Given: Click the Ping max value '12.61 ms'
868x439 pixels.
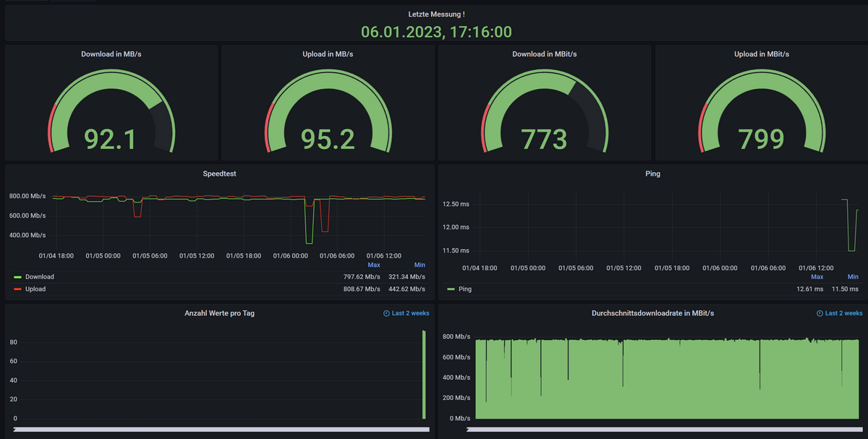Looking at the screenshot, I should point(810,289).
